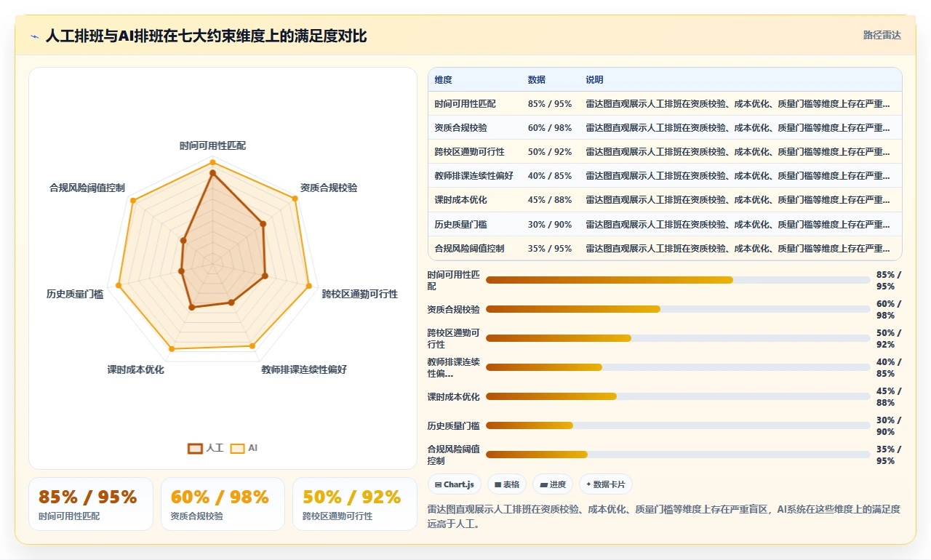The height and width of the screenshot is (560, 931).
Task: Click the 合规风险阈值控制 progress bar
Action: 678,455
